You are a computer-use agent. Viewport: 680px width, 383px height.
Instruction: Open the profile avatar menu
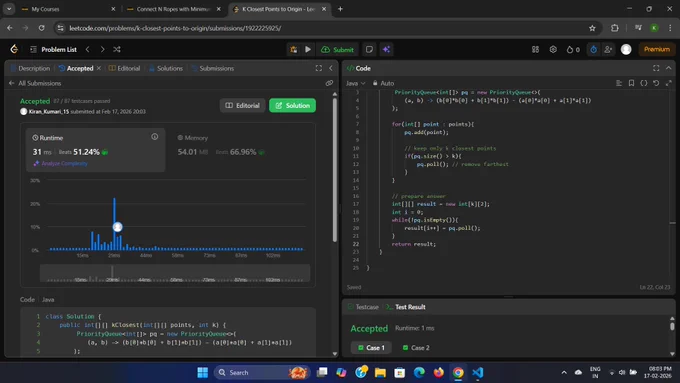tap(626, 49)
